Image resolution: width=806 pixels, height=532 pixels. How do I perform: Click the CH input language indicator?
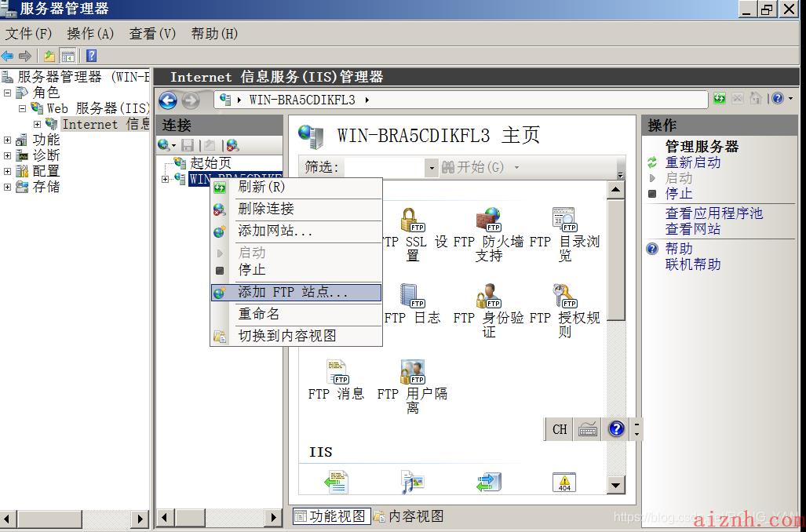(560, 429)
